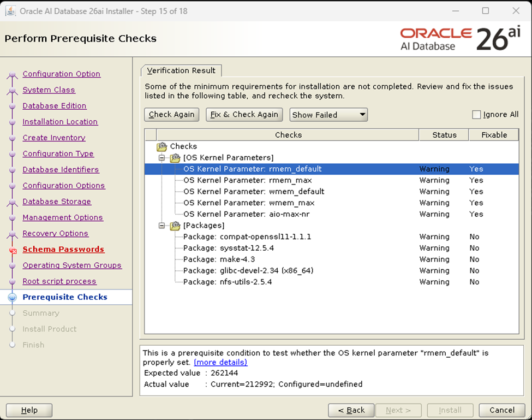Click the Fixable column header

click(x=494, y=135)
